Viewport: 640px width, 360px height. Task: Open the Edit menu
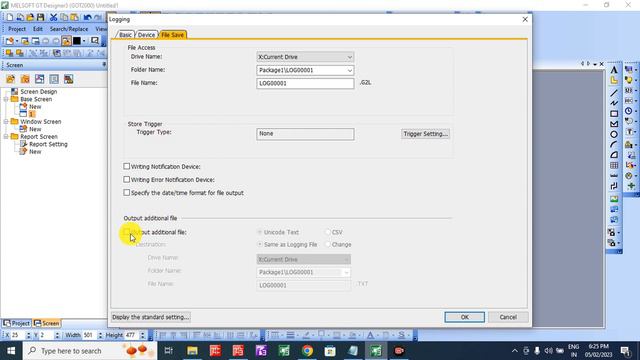point(38,29)
